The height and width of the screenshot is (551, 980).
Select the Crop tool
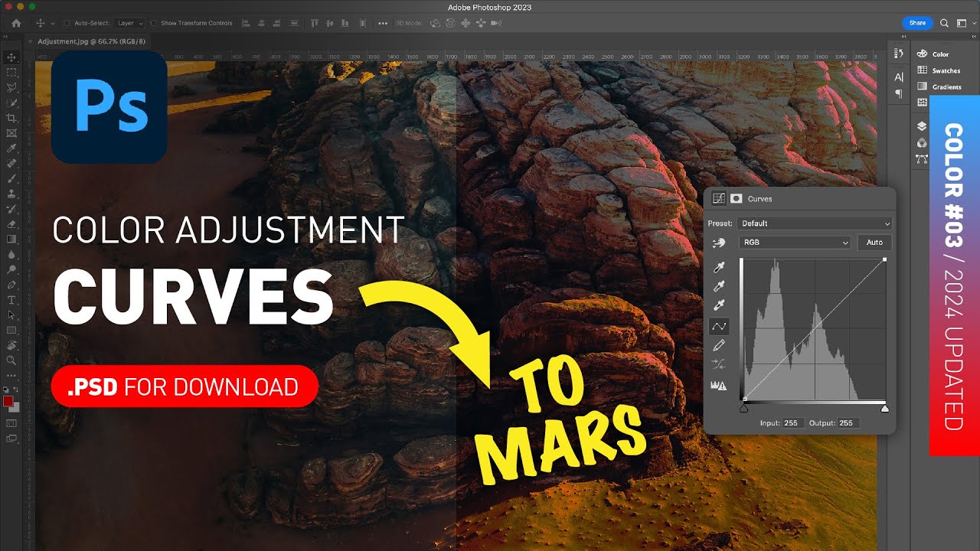[x=11, y=117]
